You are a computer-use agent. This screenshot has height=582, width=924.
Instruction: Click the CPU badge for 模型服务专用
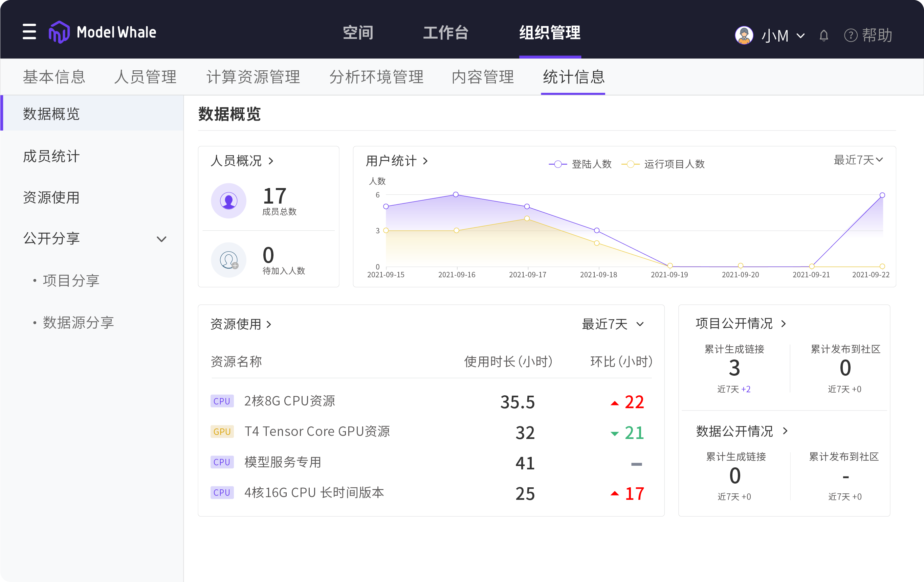click(222, 462)
